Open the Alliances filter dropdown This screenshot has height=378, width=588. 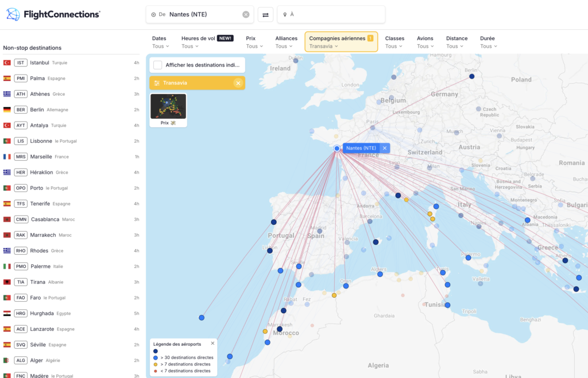pyautogui.click(x=286, y=42)
